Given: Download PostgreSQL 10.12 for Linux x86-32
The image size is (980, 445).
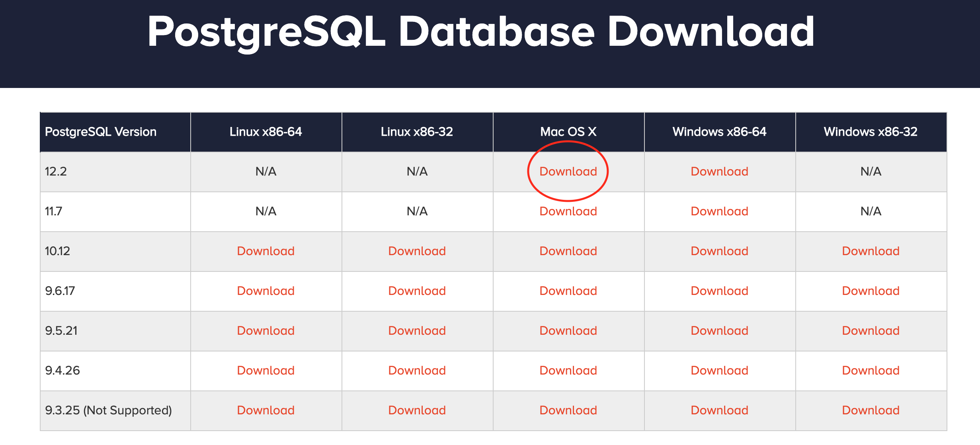Looking at the screenshot, I should click(x=417, y=251).
